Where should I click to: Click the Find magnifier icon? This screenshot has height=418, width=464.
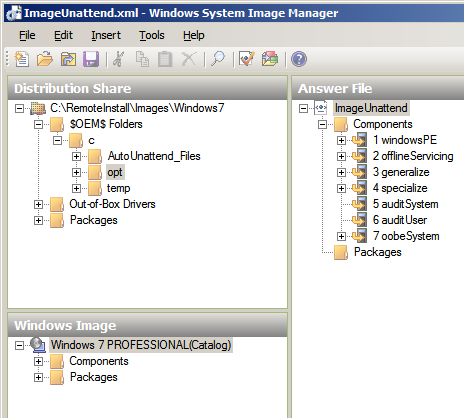tap(218, 59)
